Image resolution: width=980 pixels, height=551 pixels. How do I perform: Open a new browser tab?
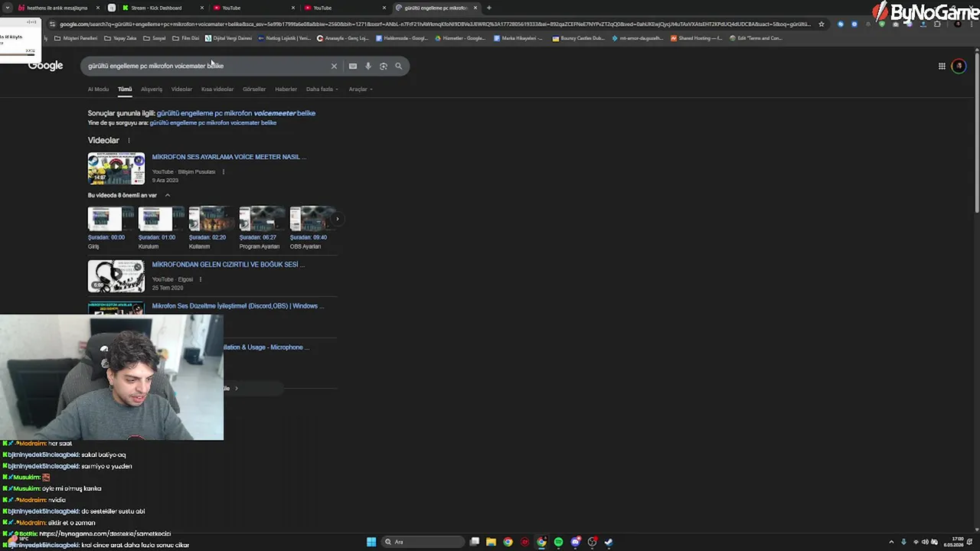[x=488, y=8]
